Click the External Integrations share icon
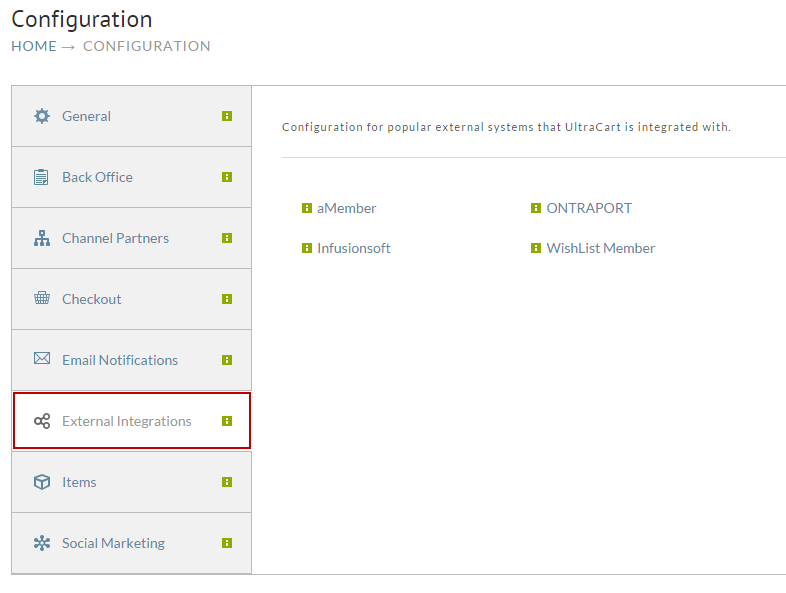 (42, 421)
